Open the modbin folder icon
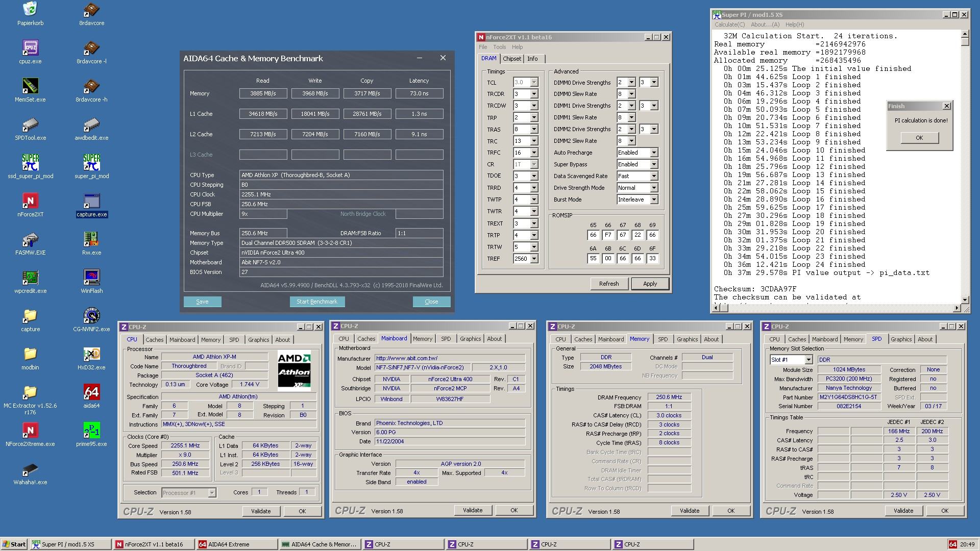 pyautogui.click(x=30, y=358)
